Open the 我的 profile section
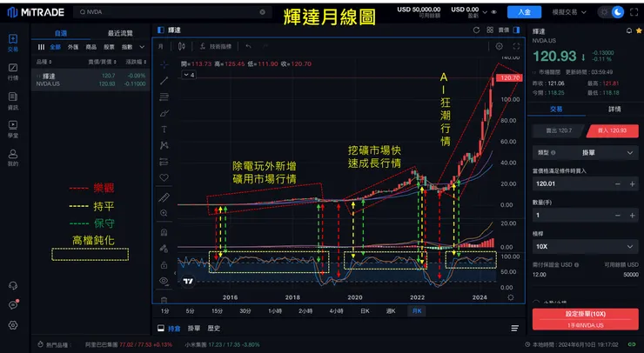The height and width of the screenshot is (353, 644). (x=13, y=158)
